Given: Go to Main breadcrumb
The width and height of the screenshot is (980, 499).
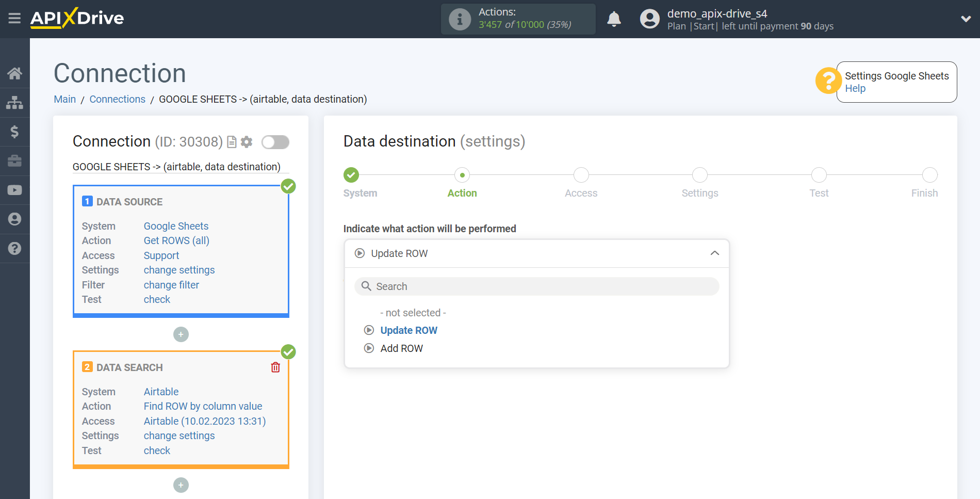Looking at the screenshot, I should tap(65, 99).
